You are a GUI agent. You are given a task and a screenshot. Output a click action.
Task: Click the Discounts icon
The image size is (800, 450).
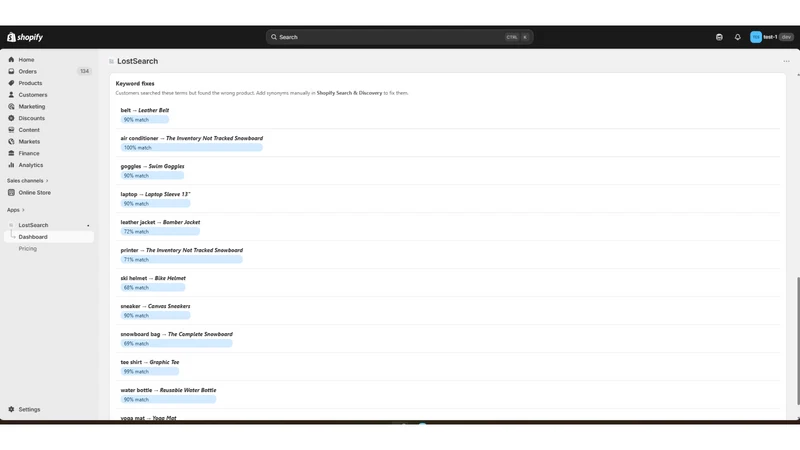coord(11,118)
